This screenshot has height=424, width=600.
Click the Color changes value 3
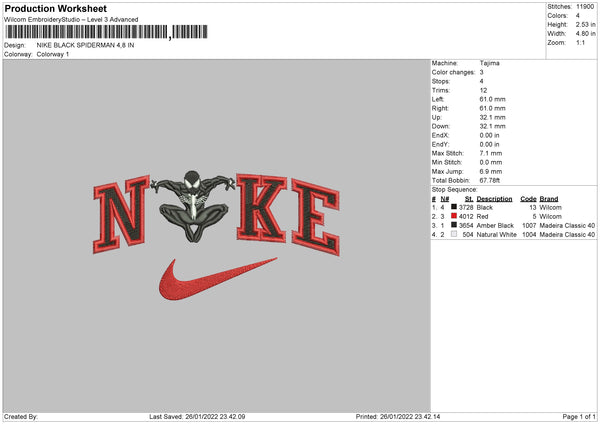pos(481,72)
